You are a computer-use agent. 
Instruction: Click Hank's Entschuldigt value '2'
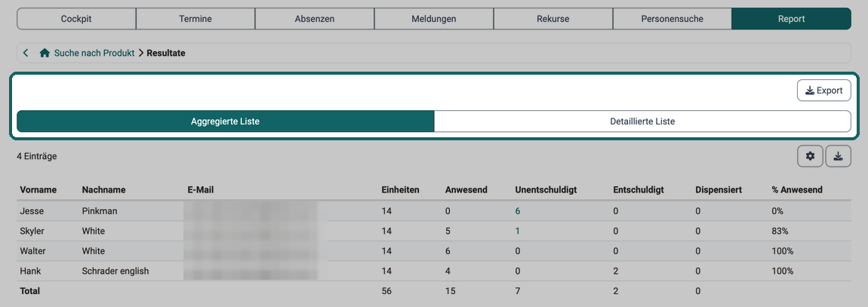616,271
